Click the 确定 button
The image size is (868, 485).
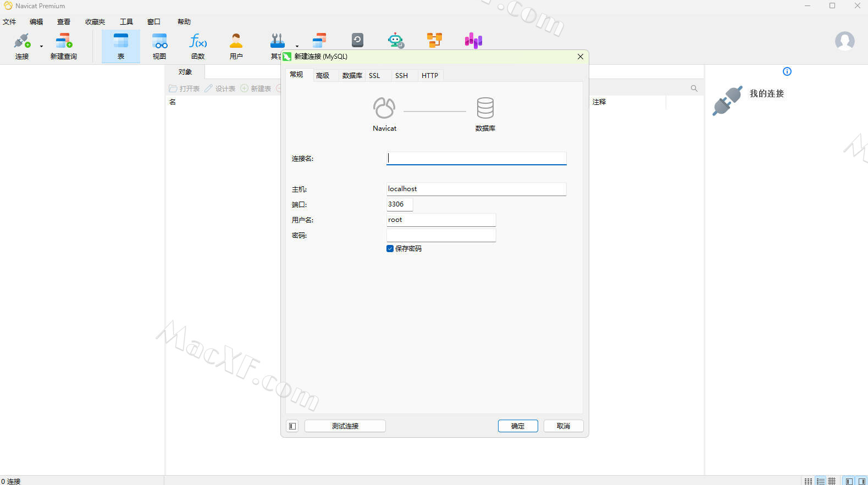(518, 426)
